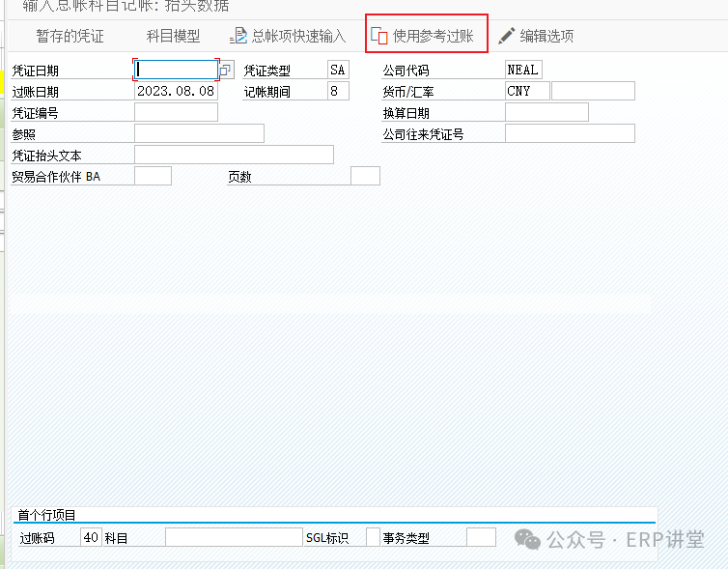Click the 凭证编号 input field
This screenshot has width=728, height=569.
point(176,112)
